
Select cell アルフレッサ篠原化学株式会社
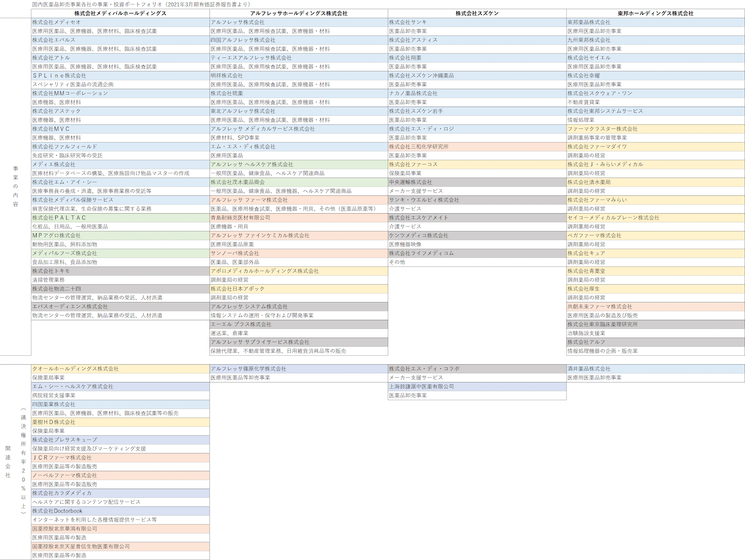(x=299, y=369)
